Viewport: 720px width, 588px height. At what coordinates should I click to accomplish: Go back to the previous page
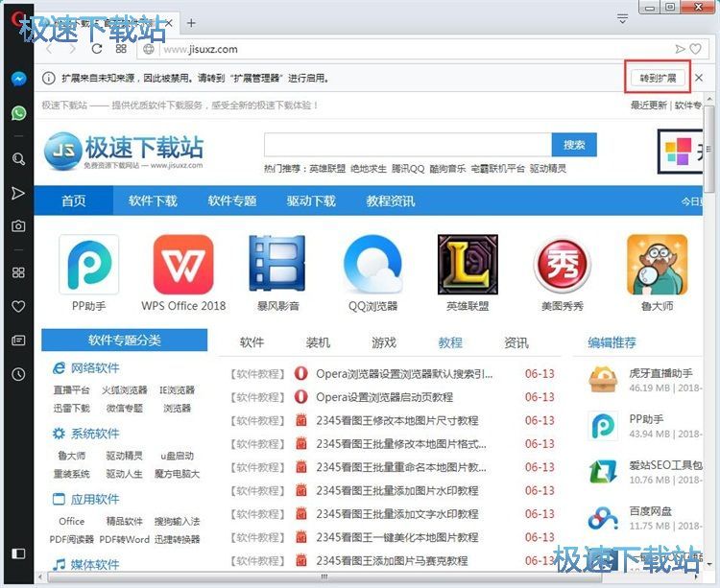tap(50, 49)
